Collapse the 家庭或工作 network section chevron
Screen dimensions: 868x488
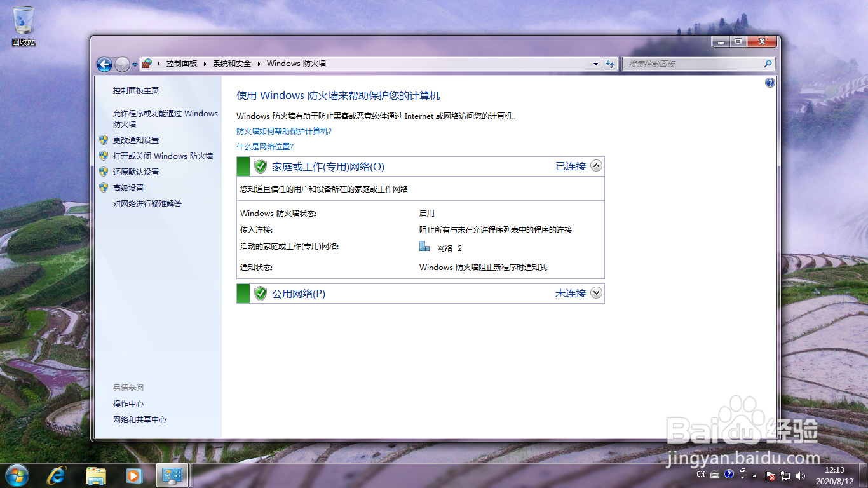click(596, 166)
